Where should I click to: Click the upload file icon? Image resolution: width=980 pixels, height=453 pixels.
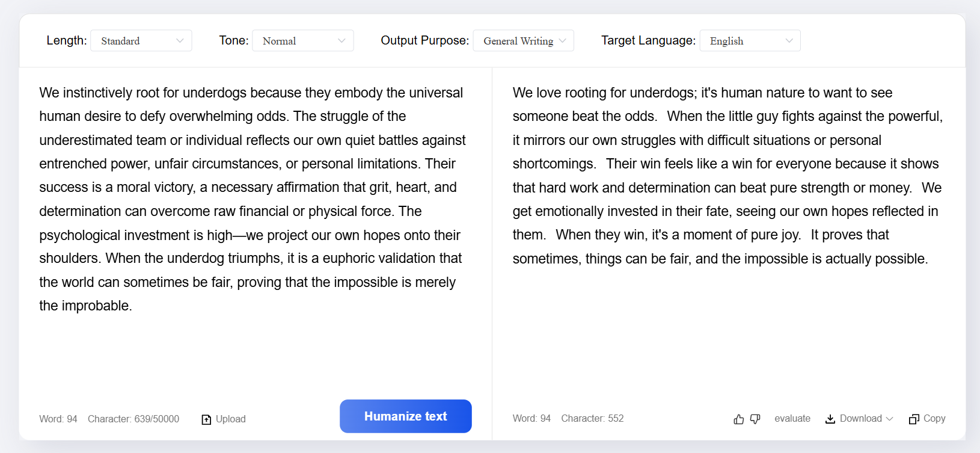pyautogui.click(x=206, y=419)
